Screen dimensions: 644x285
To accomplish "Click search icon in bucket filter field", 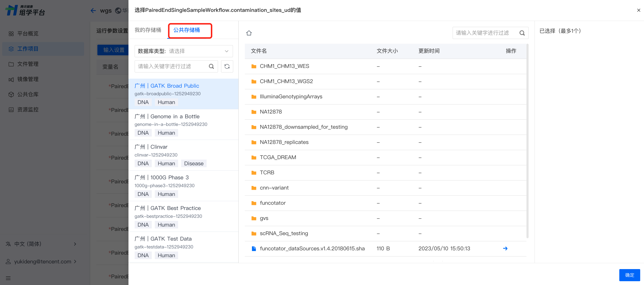I will (211, 66).
